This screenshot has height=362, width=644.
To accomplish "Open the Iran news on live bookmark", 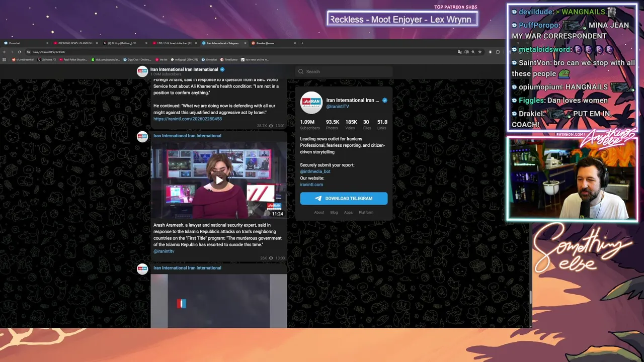I will pyautogui.click(x=255, y=60).
